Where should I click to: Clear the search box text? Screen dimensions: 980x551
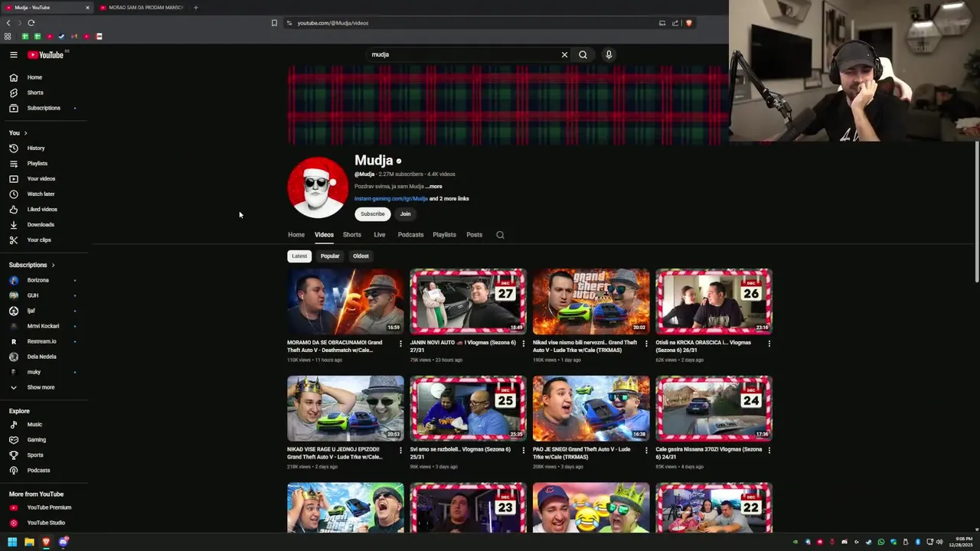pos(564,54)
